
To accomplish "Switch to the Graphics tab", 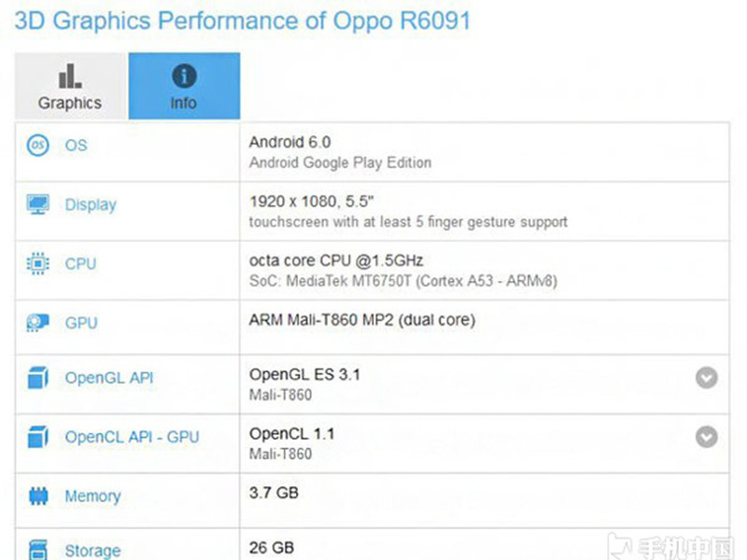I will [x=70, y=86].
